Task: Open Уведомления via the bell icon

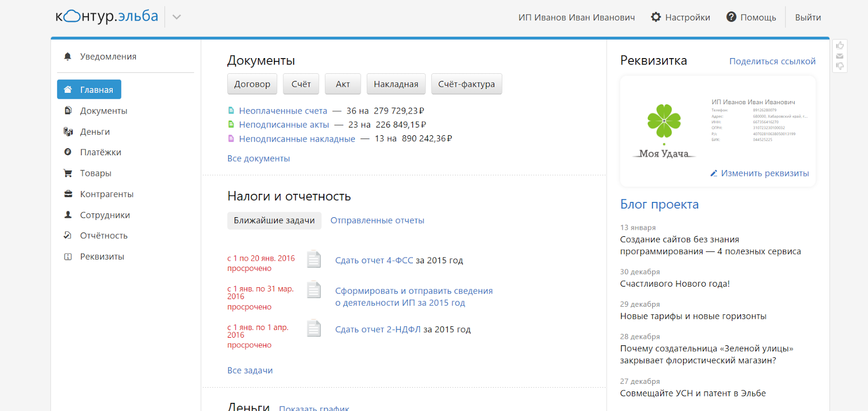Action: click(68, 56)
